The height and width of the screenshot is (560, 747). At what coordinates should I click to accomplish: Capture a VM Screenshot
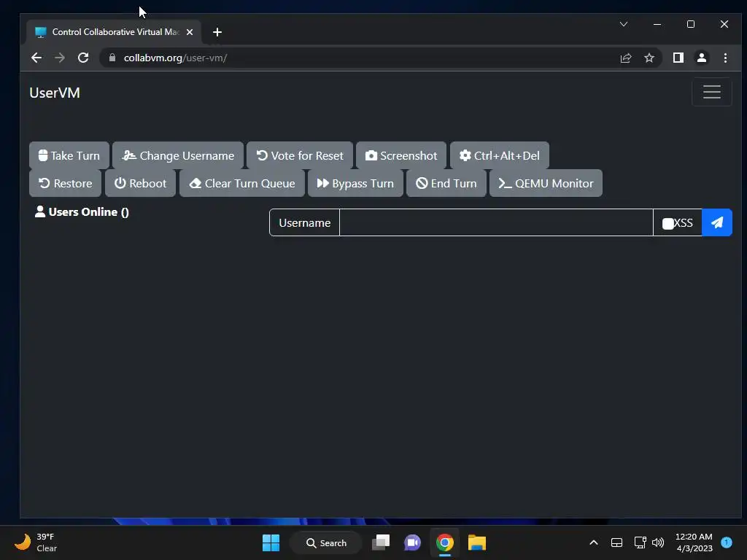401,156
